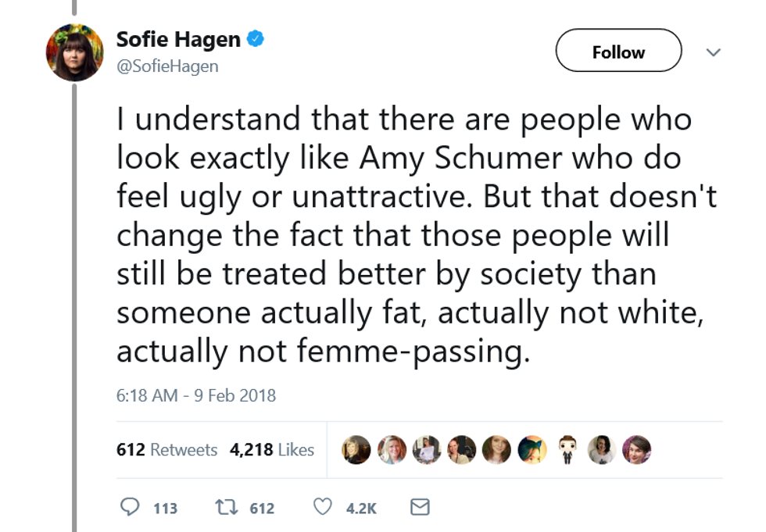766x532 pixels.
Task: Click the first liker avatar in the row
Action: (356, 449)
